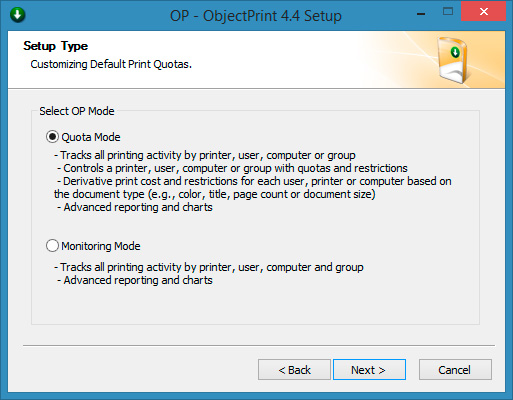Maximize the setup window

[448, 12]
